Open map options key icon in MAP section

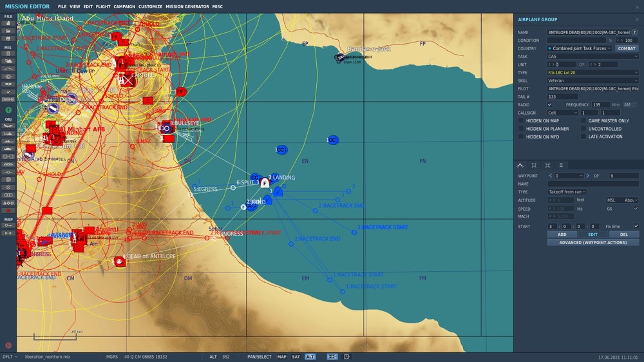[8, 225]
